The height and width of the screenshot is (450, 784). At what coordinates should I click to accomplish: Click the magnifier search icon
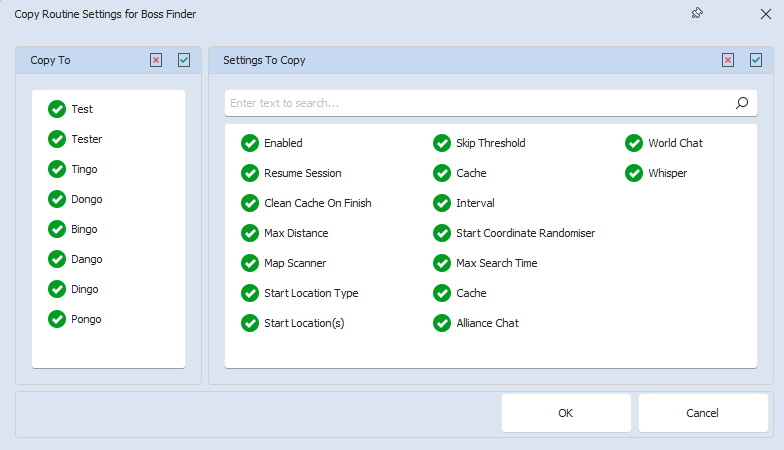point(742,103)
